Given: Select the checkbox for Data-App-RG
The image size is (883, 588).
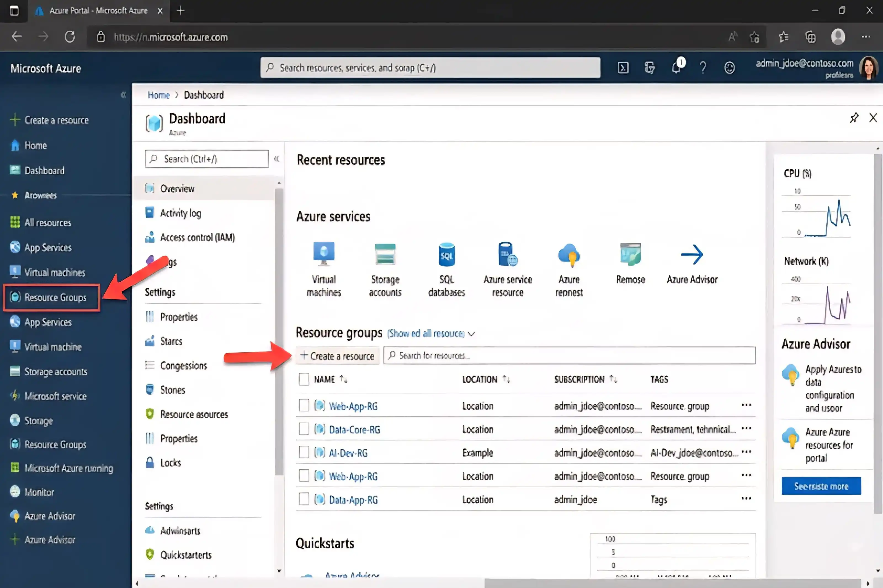Looking at the screenshot, I should (x=304, y=499).
